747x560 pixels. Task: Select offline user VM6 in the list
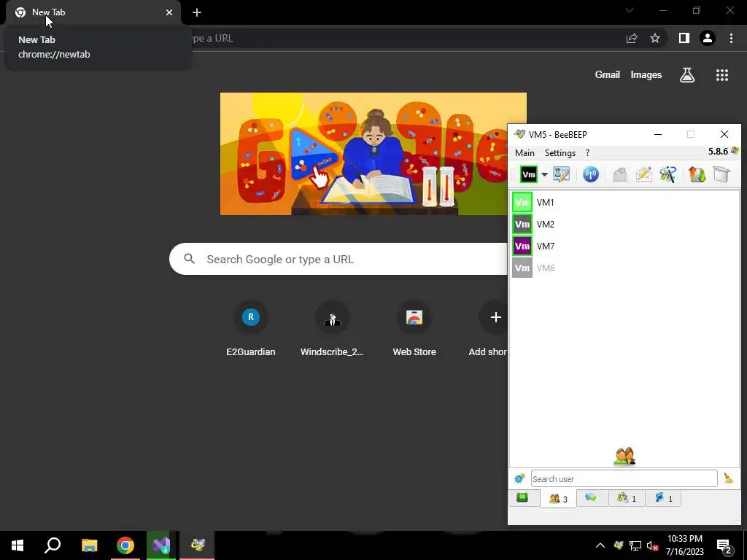pos(624,268)
